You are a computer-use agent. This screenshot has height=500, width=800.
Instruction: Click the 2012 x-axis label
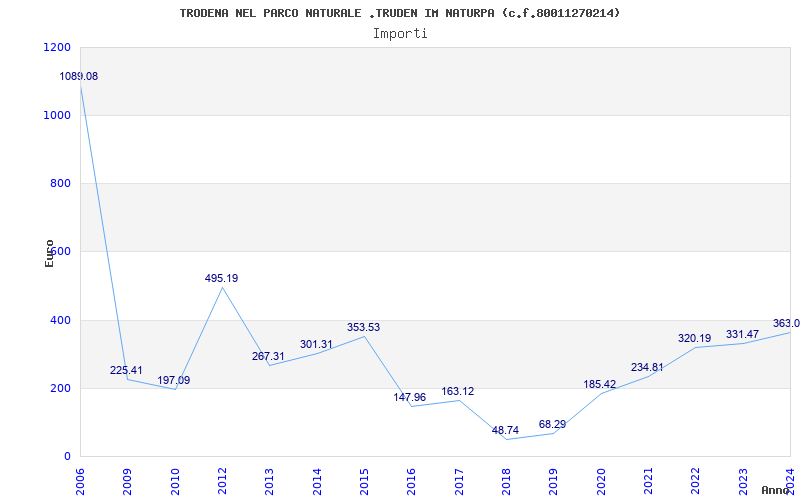222,482
